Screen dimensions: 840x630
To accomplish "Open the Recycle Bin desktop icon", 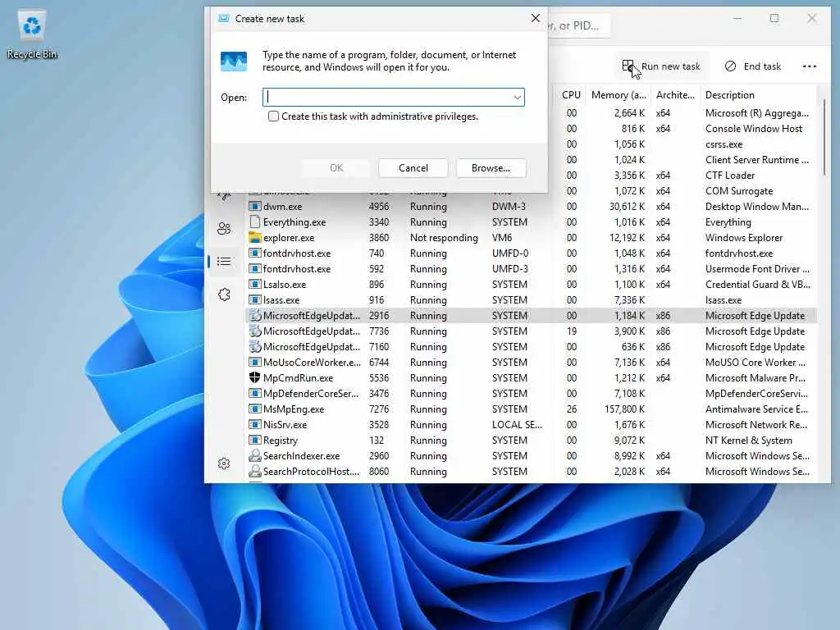I will (x=32, y=34).
